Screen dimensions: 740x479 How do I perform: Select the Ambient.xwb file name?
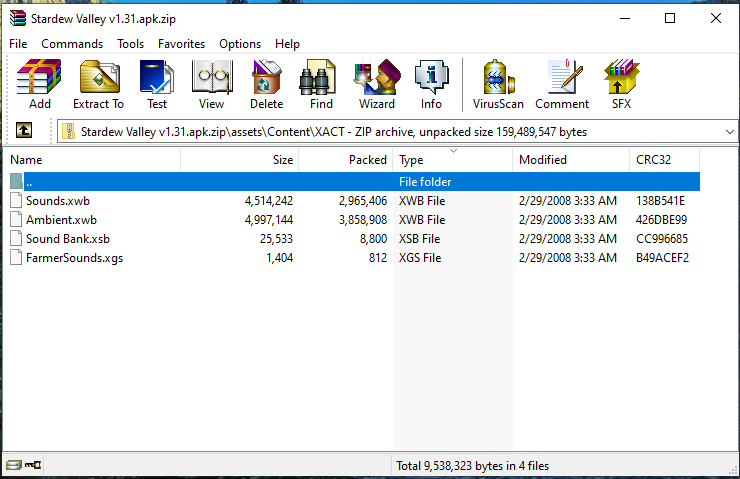(61, 220)
